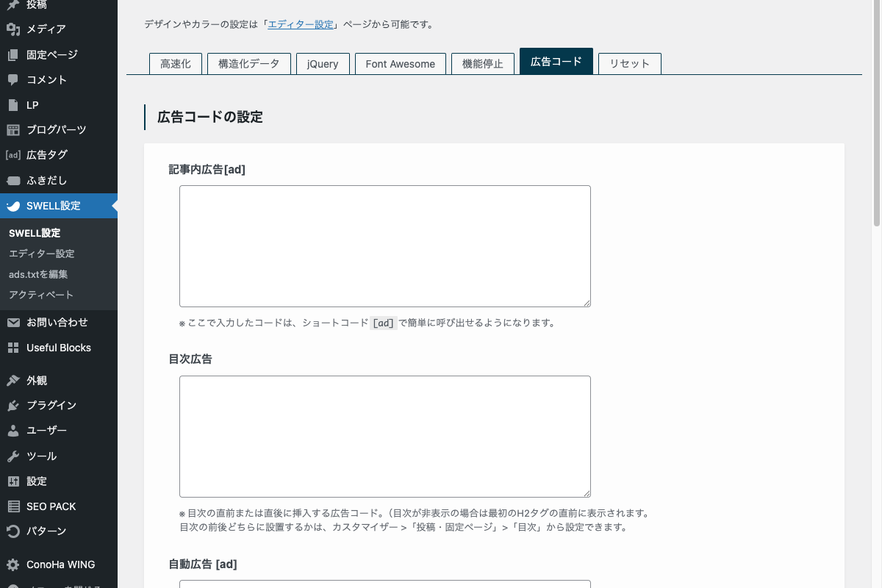Click the 投稿 pin icon
Viewport: 882px width, 588px height.
click(x=13, y=5)
